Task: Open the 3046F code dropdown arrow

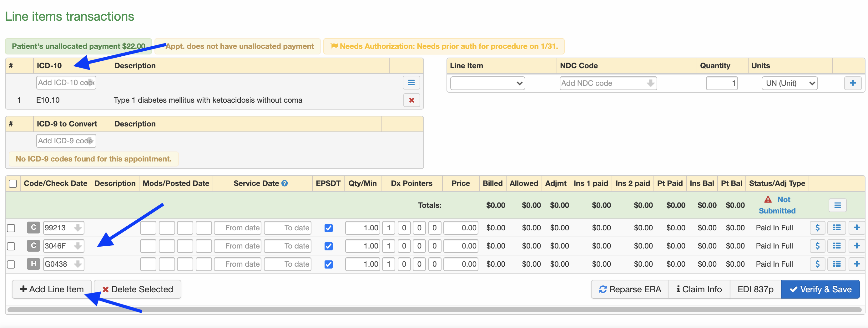Action: 78,246
